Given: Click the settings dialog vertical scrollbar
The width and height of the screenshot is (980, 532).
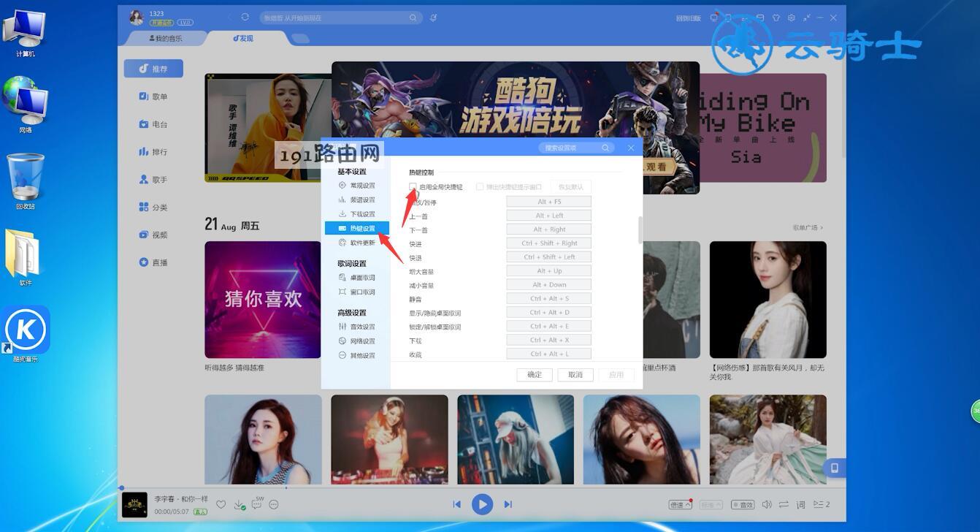Looking at the screenshot, I should (640, 229).
